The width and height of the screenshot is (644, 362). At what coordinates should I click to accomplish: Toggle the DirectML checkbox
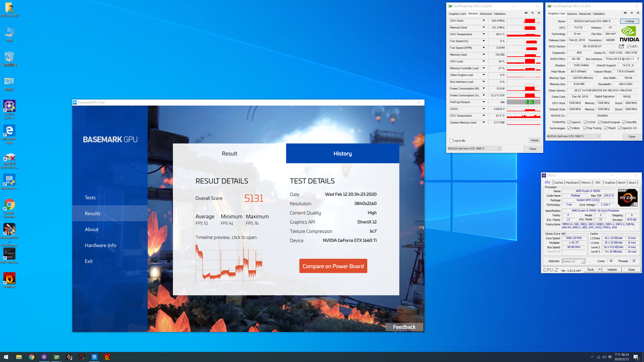[624, 122]
